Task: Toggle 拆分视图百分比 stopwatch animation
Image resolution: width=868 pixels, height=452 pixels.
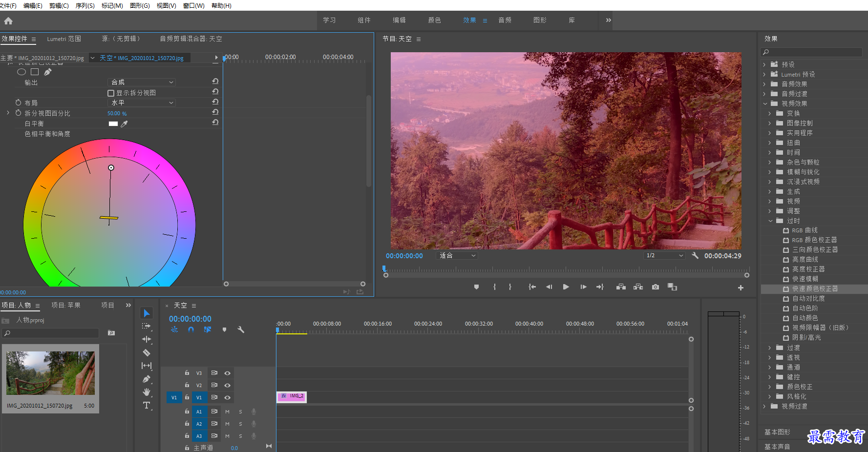Action: click(x=18, y=113)
